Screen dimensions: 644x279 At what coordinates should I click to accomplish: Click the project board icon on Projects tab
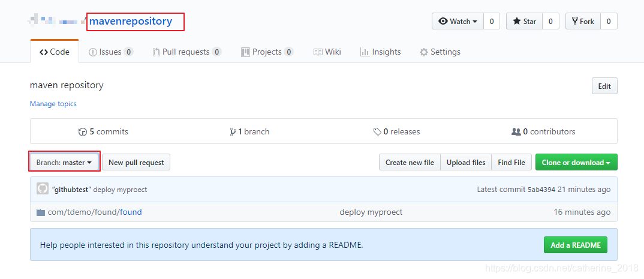[x=246, y=52]
